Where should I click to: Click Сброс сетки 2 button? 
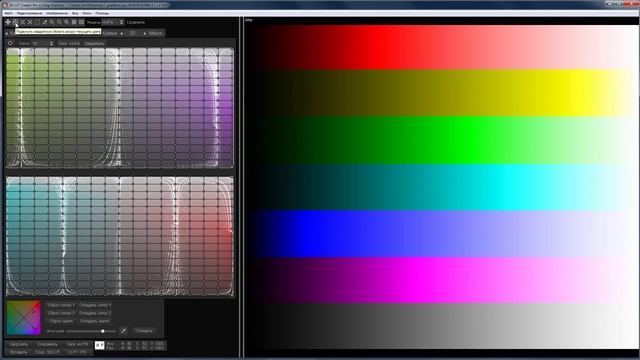pos(61,313)
